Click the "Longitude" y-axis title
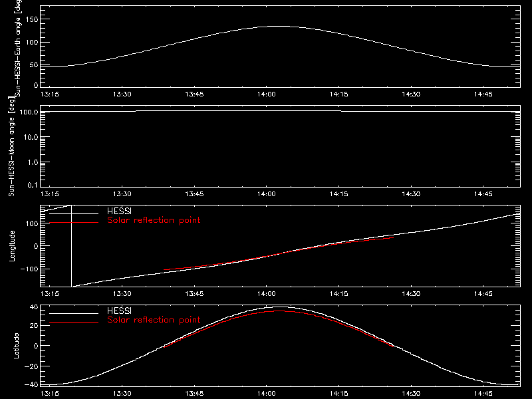 coord(12,246)
